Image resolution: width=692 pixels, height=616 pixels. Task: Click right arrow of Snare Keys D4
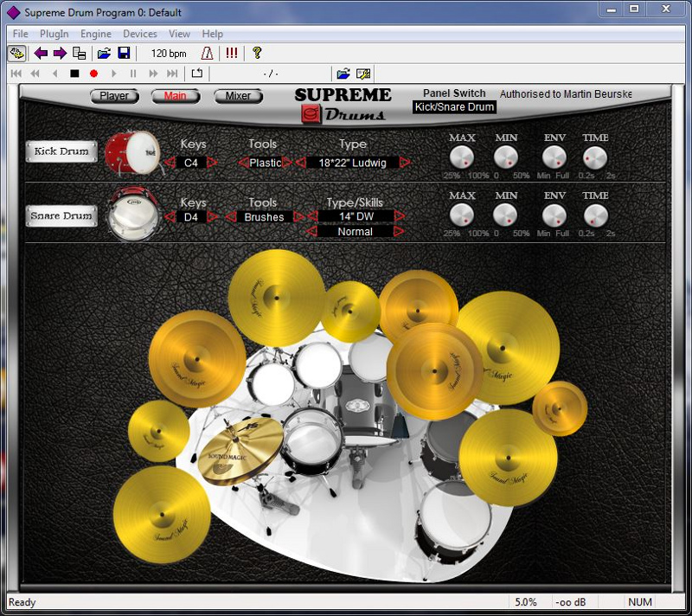[212, 216]
